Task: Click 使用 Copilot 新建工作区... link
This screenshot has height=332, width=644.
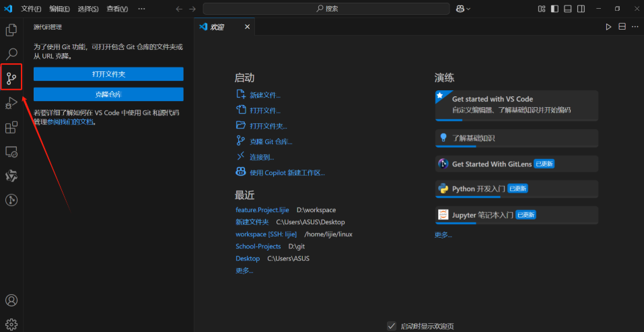Action: [287, 173]
